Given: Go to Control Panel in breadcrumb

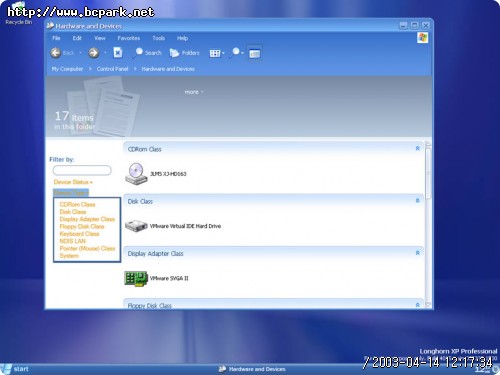Looking at the screenshot, I should pyautogui.click(x=112, y=69).
